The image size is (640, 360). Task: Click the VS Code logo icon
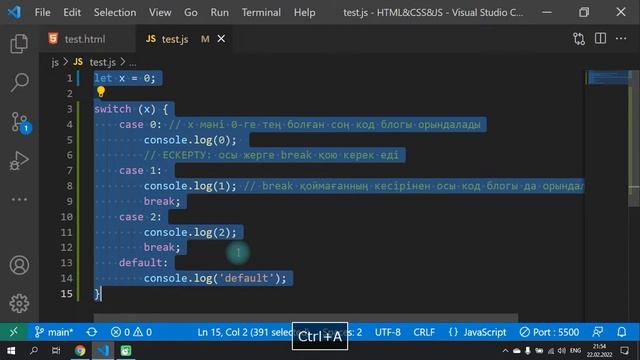[x=14, y=12]
